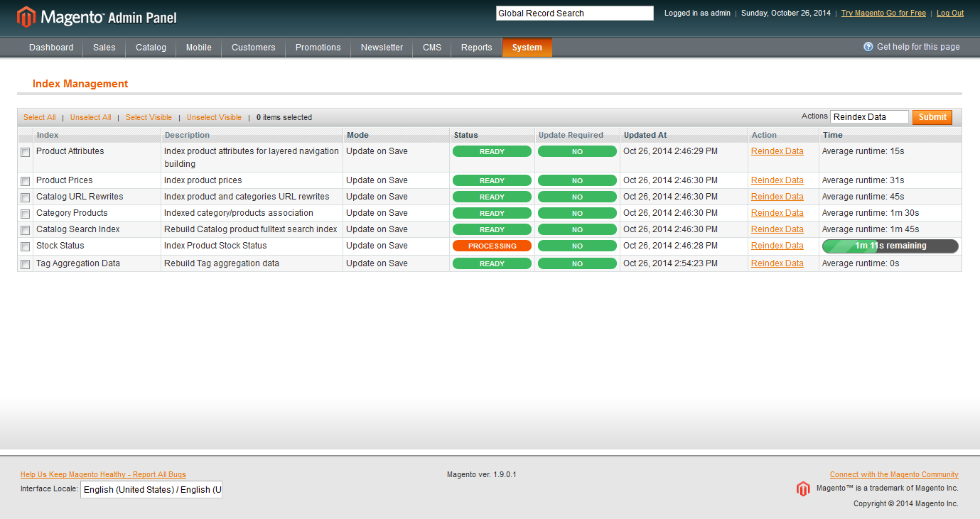
Task: Check the Category Products row checkbox
Action: point(26,214)
